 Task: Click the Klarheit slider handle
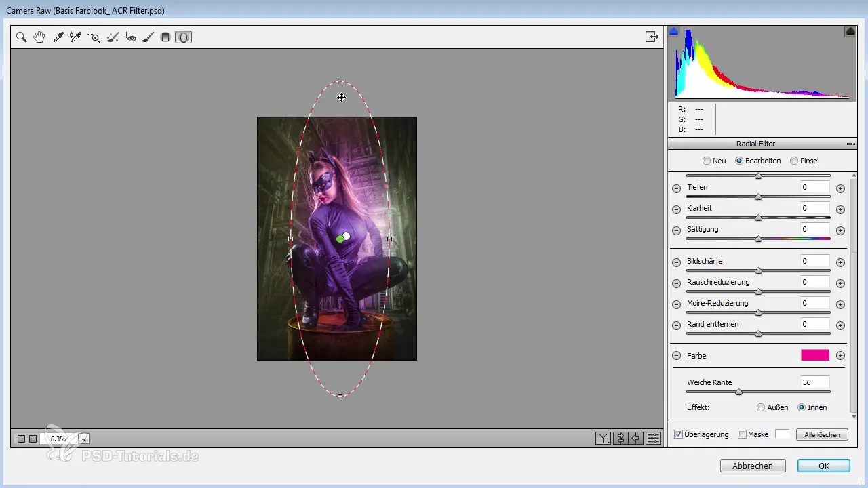click(758, 218)
